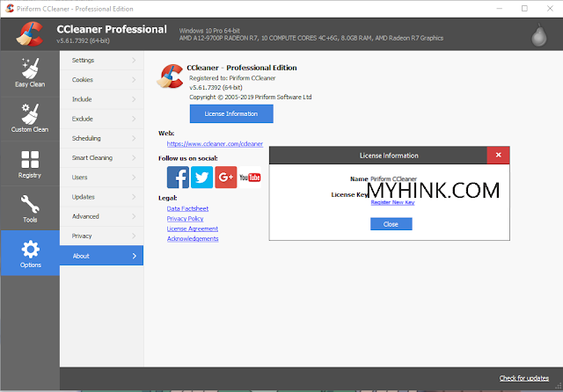Close the License Information dialog with X
The image size is (563, 392).
coord(499,155)
